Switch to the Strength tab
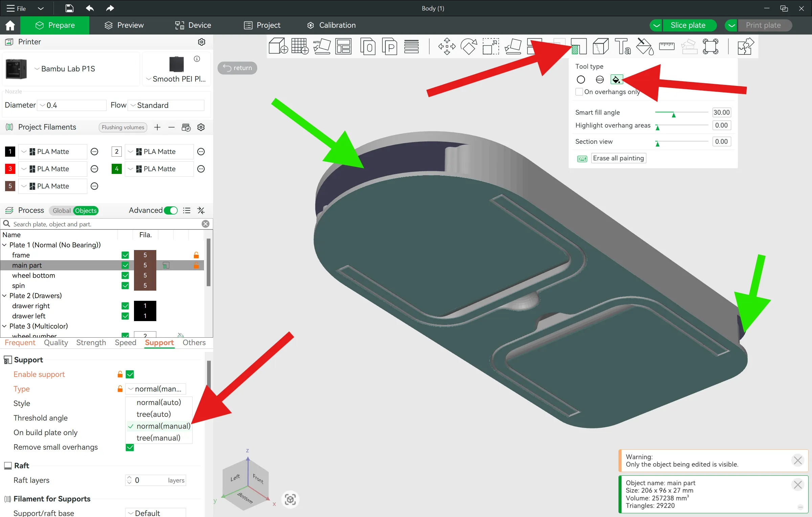This screenshot has width=812, height=517. tap(91, 343)
